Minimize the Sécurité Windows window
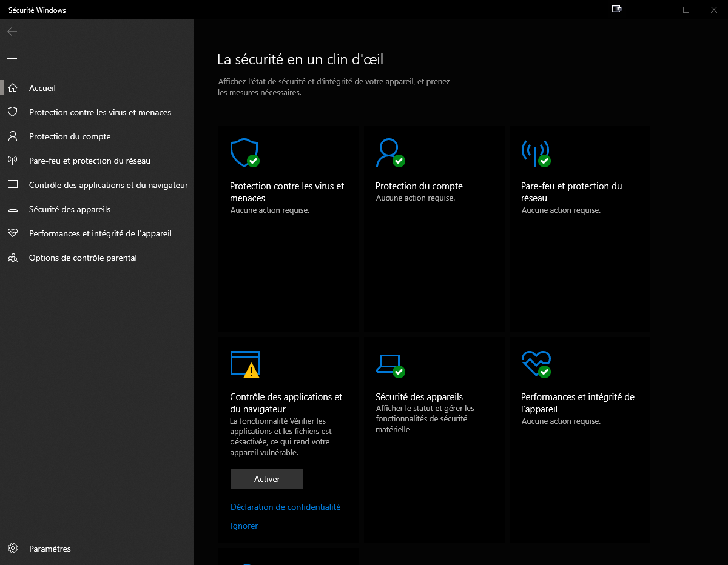The image size is (728, 565). tap(658, 9)
